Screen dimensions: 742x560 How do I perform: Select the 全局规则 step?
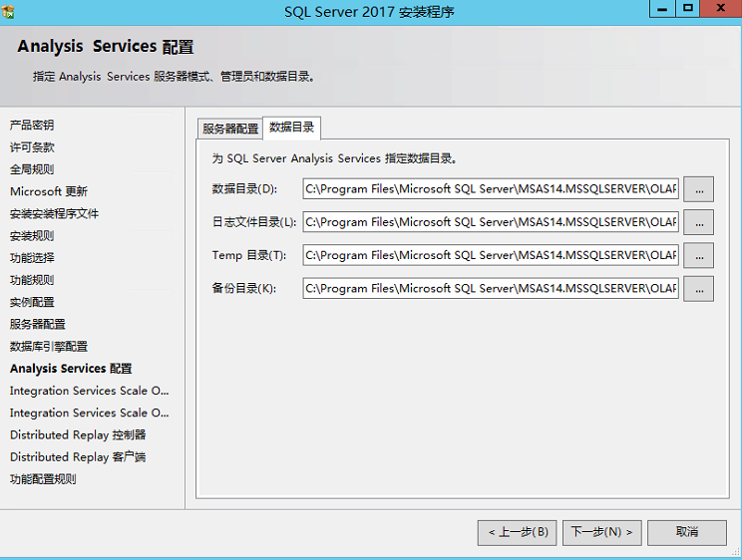pos(32,169)
